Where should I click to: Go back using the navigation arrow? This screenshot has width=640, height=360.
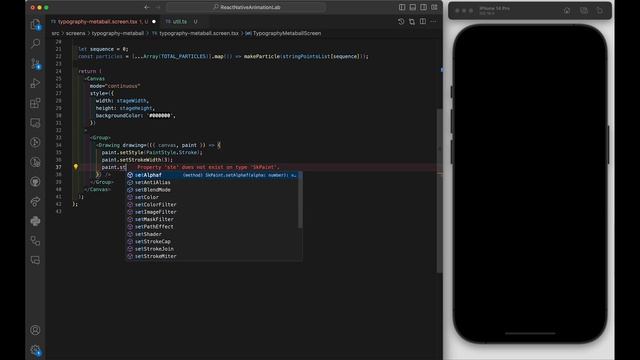(x=147, y=7)
